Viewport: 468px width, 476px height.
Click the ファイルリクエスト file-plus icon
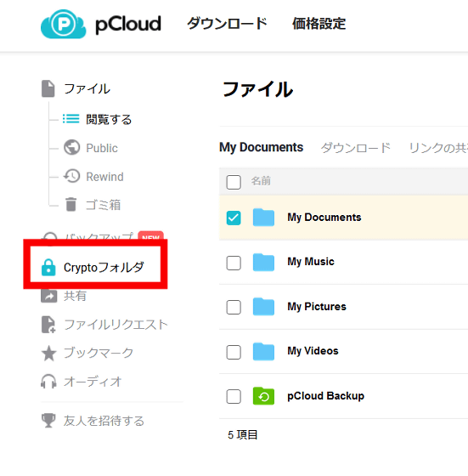click(x=48, y=324)
